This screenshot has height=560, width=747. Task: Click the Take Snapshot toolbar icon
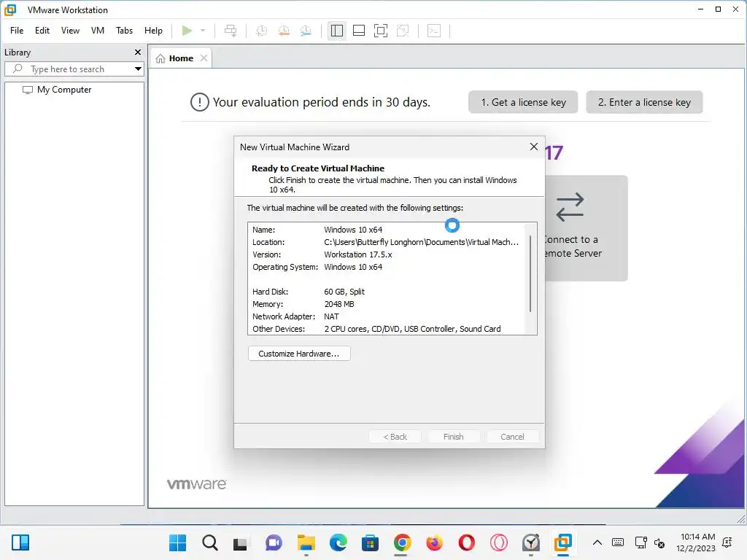click(262, 31)
